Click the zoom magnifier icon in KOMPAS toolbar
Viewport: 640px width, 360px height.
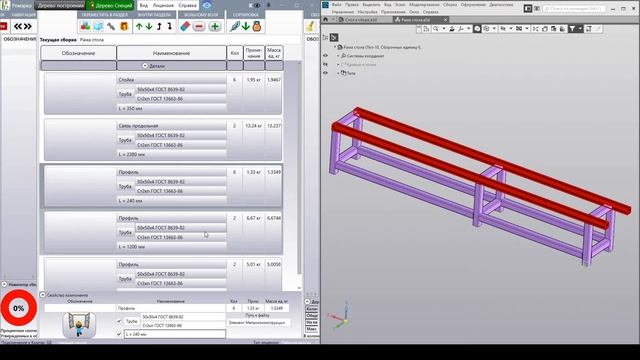tap(436, 29)
